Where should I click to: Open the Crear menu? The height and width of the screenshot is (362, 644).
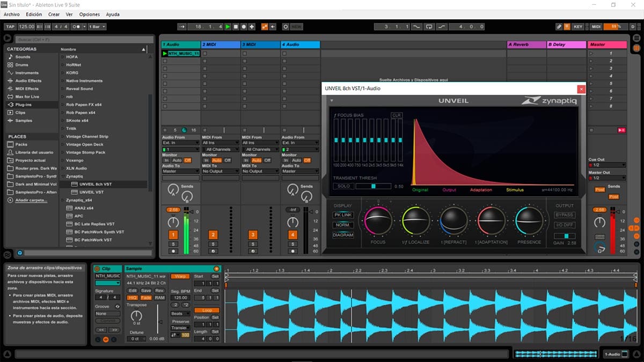[54, 14]
